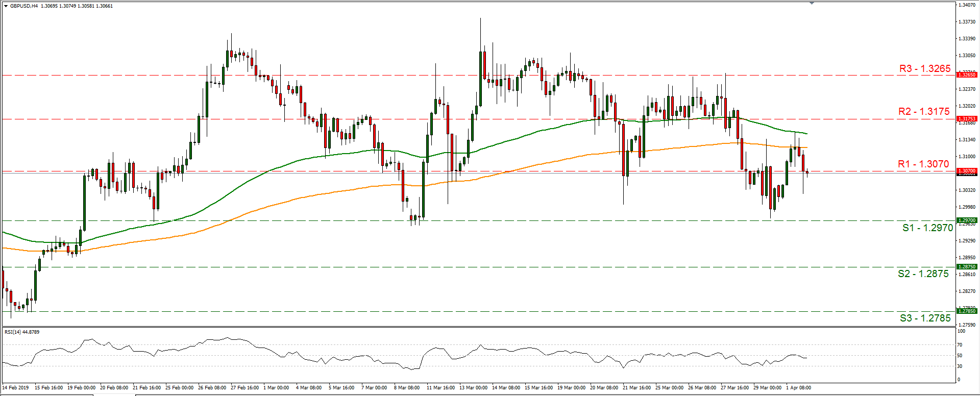Click the red 1.30700 price tag
The image size is (980, 396).
point(967,171)
